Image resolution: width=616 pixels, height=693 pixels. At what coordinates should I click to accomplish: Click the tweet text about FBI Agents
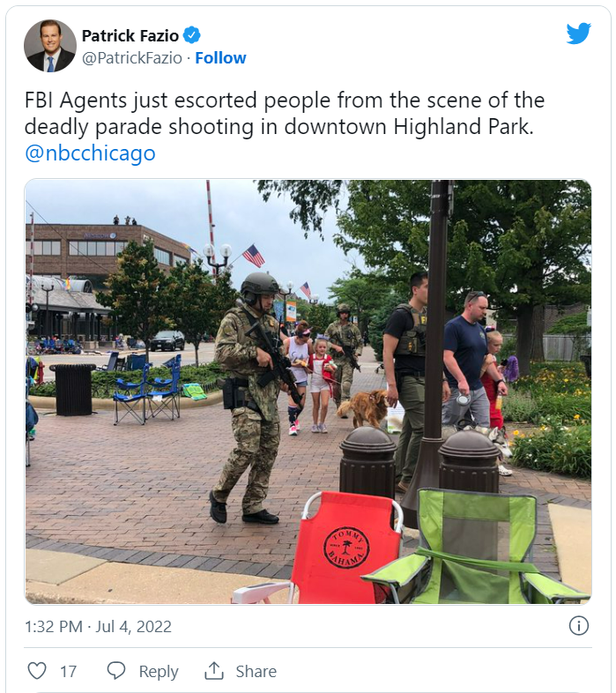click(x=285, y=113)
